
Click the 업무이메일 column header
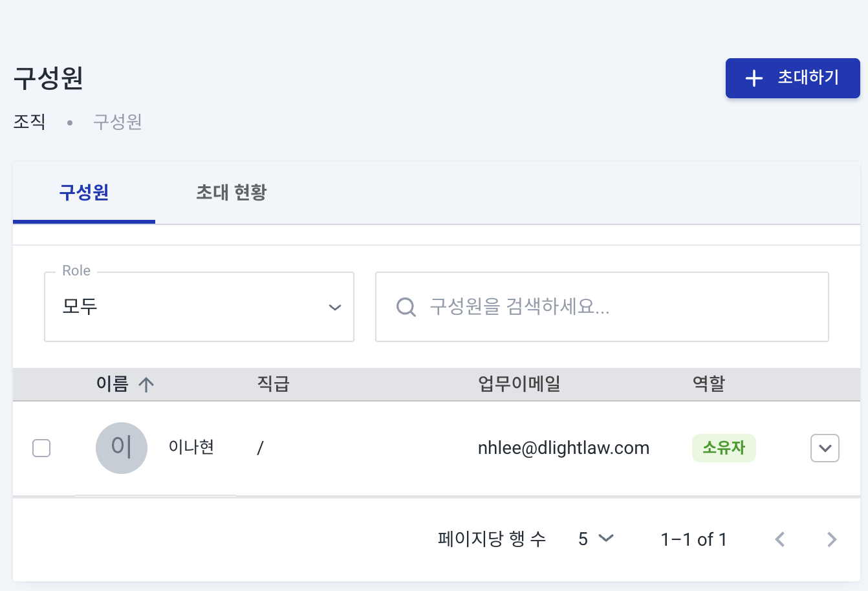[519, 384]
